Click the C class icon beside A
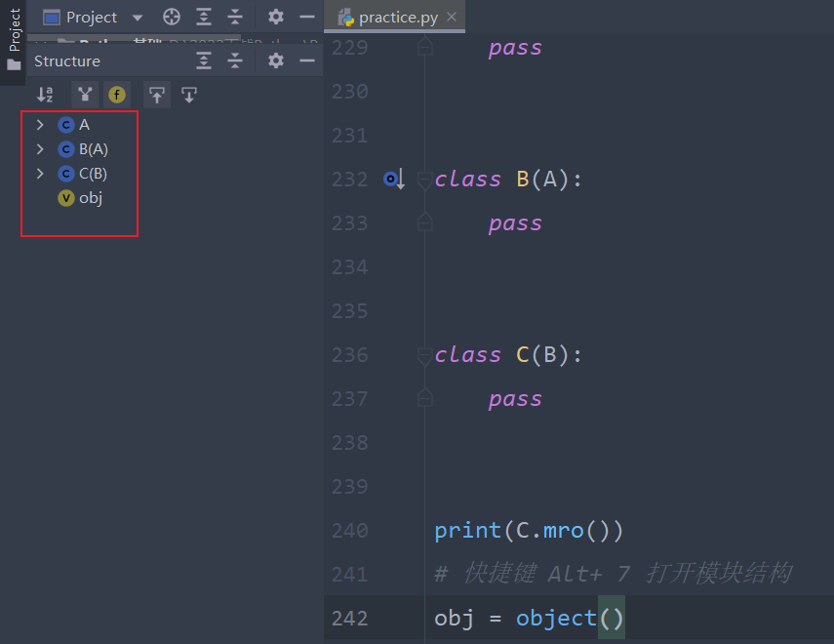Viewport: 834px width, 644px height. pos(66,125)
